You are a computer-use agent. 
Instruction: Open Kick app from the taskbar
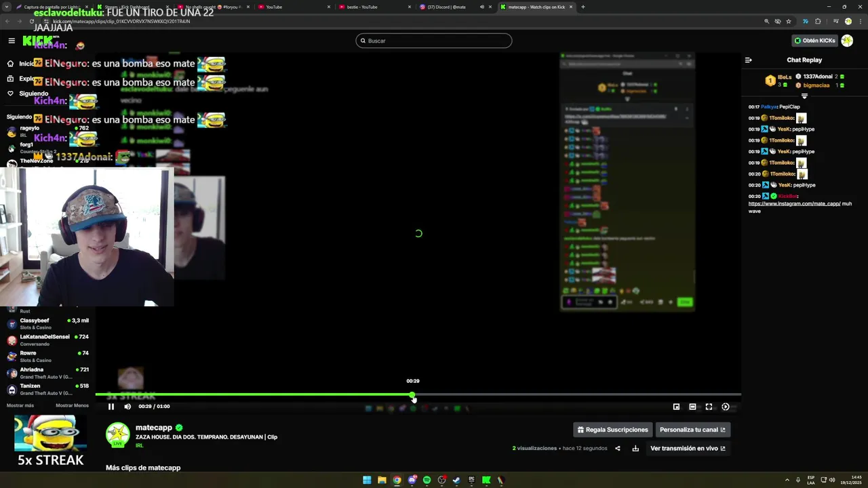486,480
